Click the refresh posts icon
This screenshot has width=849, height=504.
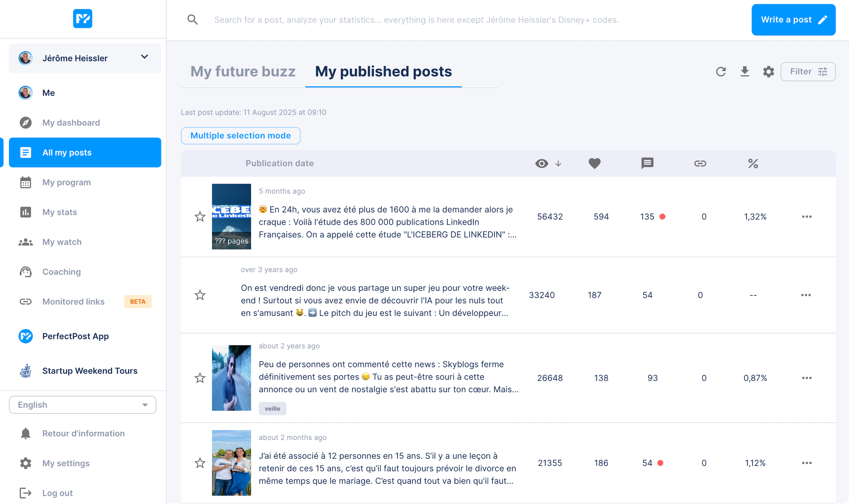[721, 72]
